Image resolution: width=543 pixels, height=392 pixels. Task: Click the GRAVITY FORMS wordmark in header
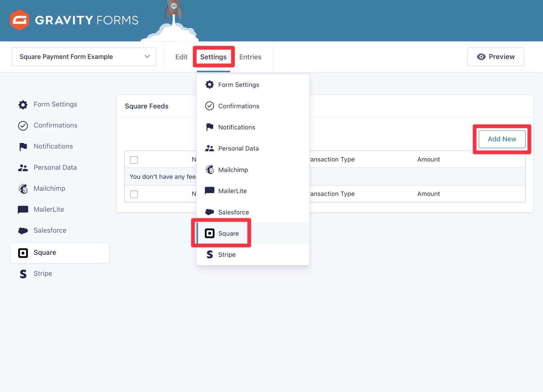pos(87,20)
